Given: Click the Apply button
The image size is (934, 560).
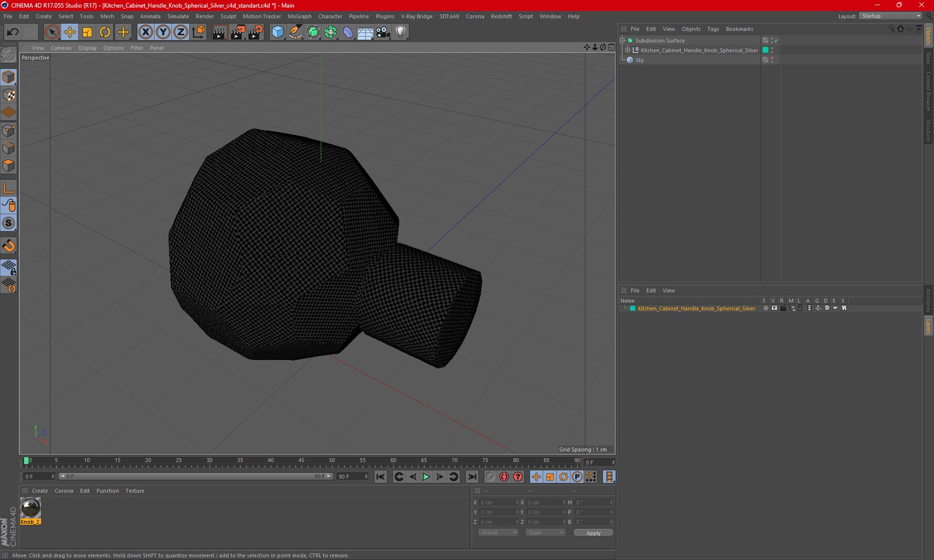Looking at the screenshot, I should (x=593, y=533).
